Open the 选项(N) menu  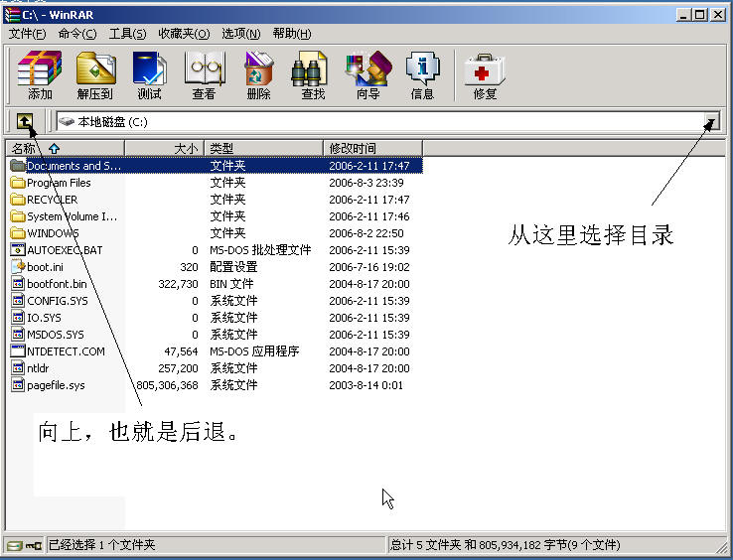click(241, 34)
